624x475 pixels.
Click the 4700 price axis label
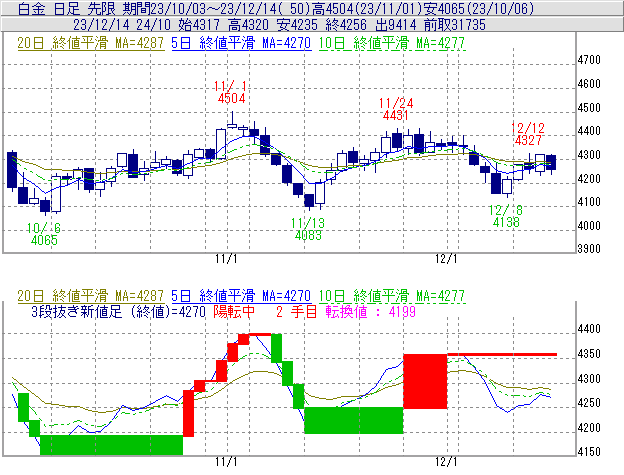click(589, 60)
